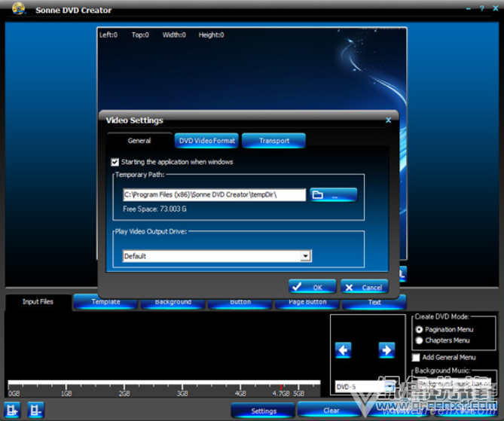The width and height of the screenshot is (504, 421).
Task: Enable Add General Menu checkbox
Action: (416, 358)
